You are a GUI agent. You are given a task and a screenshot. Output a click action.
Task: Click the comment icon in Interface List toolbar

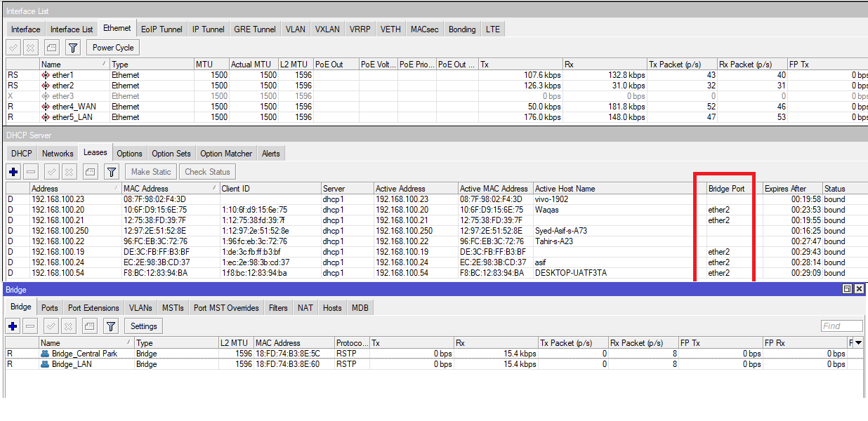point(51,48)
